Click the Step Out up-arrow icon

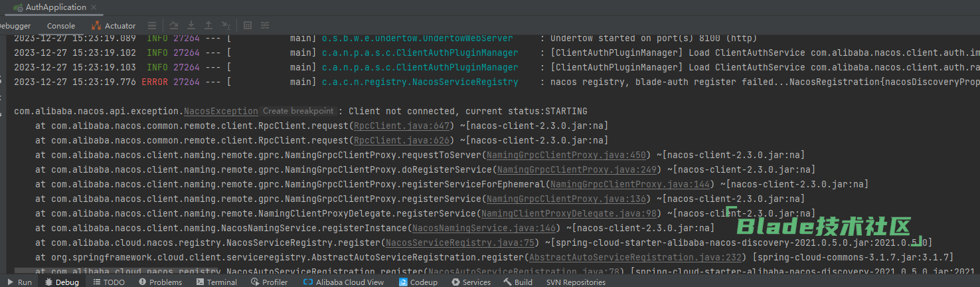[208, 26]
